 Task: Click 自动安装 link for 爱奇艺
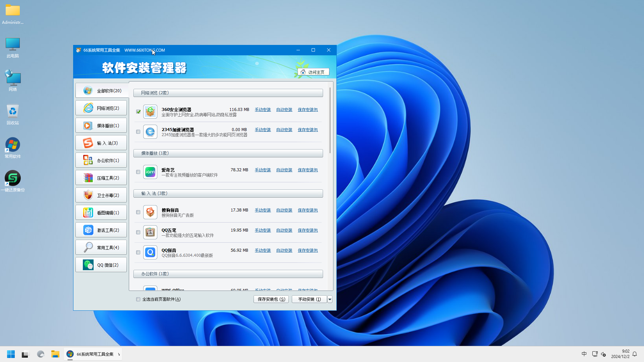tap(284, 170)
